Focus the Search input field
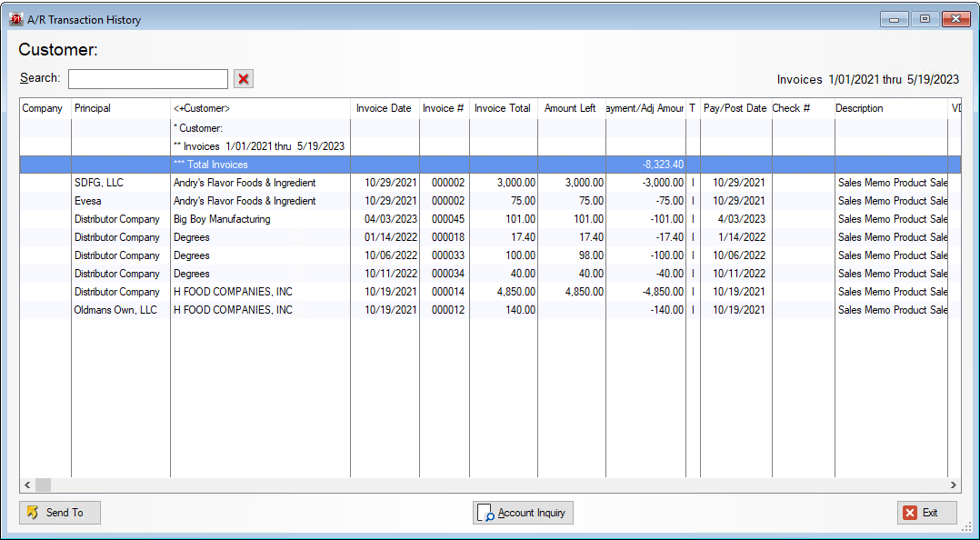Screen dimensions: 980x540 148,79
